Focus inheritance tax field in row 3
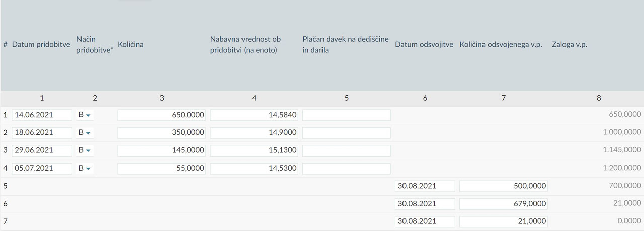 point(347,150)
